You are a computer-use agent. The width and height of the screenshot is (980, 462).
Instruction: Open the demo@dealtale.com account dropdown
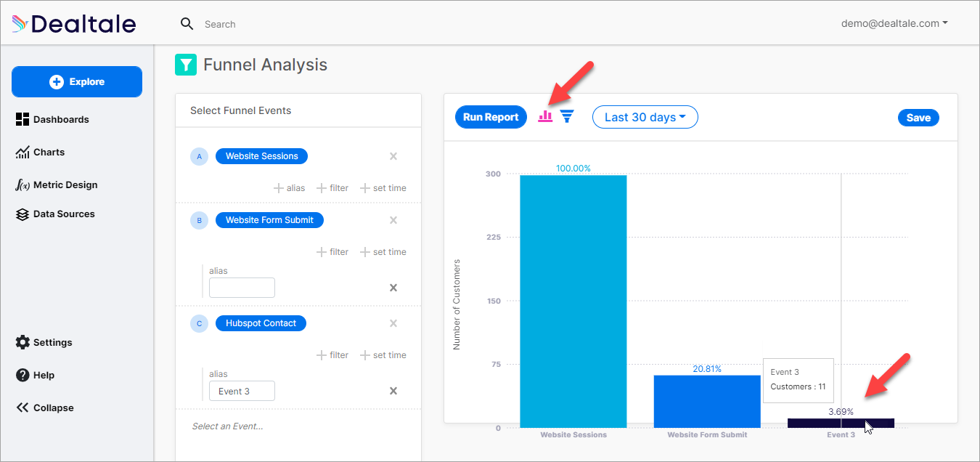894,23
